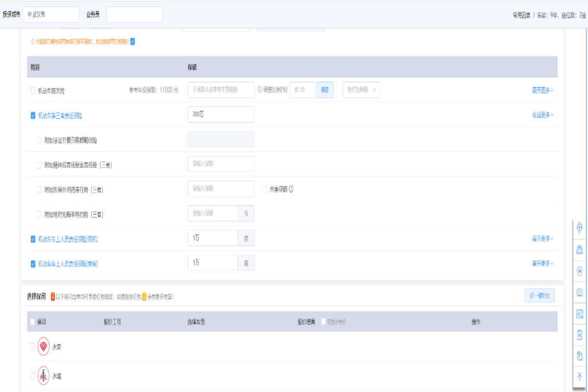Open the 投保城市 武汉市 selector
Viewport: 588px width, 392px height.
coord(51,14)
